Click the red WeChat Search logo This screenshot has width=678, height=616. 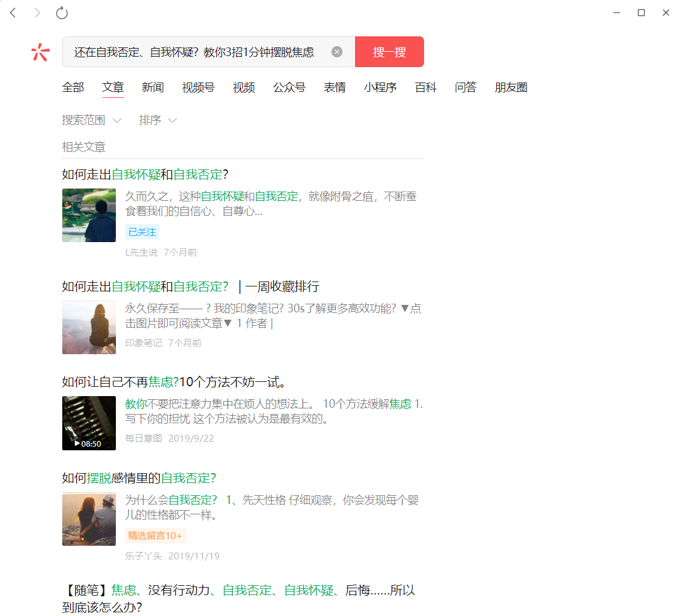41,52
